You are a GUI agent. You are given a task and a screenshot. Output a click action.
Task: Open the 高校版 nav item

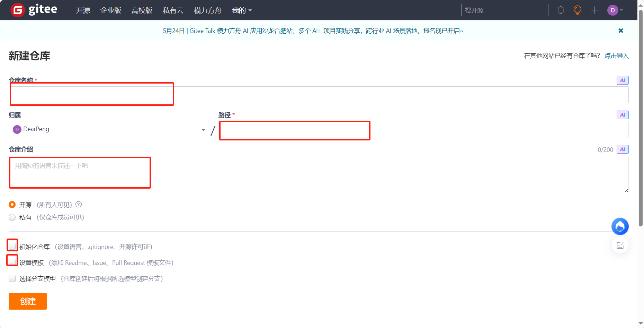click(142, 10)
